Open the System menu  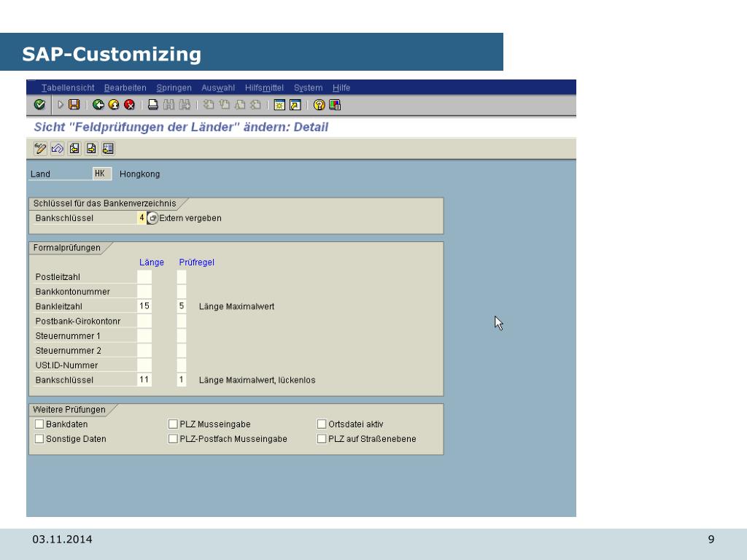pyautogui.click(x=309, y=87)
